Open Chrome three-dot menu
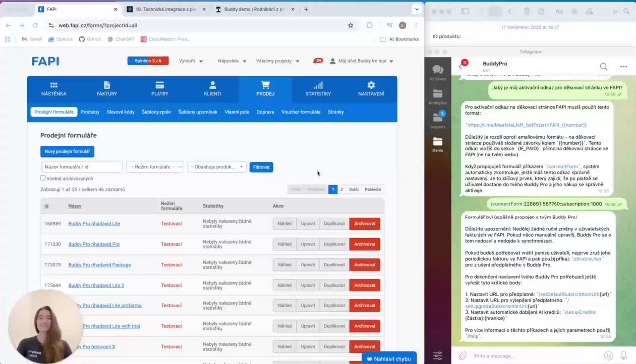Image resolution: width=636 pixels, height=364 pixels. 416,25
